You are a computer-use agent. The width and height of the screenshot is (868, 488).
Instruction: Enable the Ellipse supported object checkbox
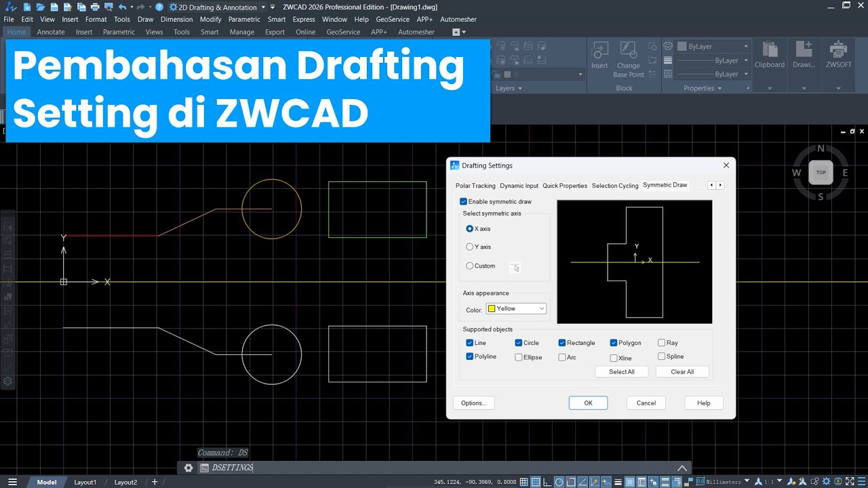tap(519, 357)
